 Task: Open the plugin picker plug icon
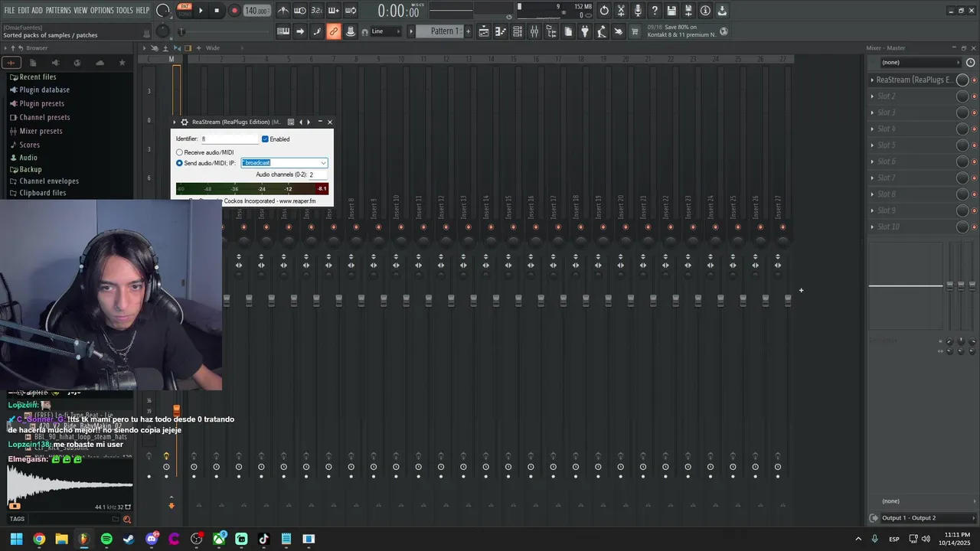click(585, 31)
